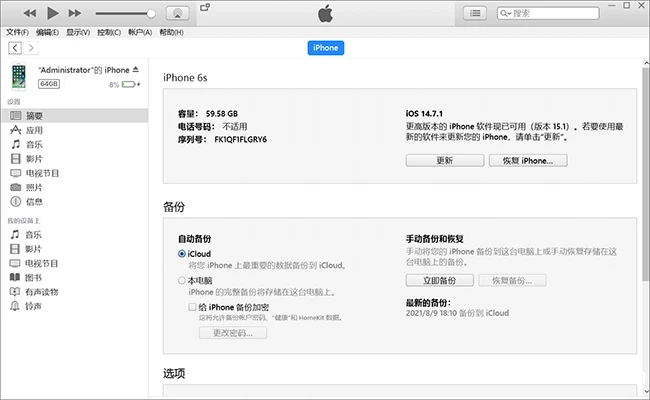The height and width of the screenshot is (400, 650).
Task: Click the 搜索 search field
Action: pos(548,13)
